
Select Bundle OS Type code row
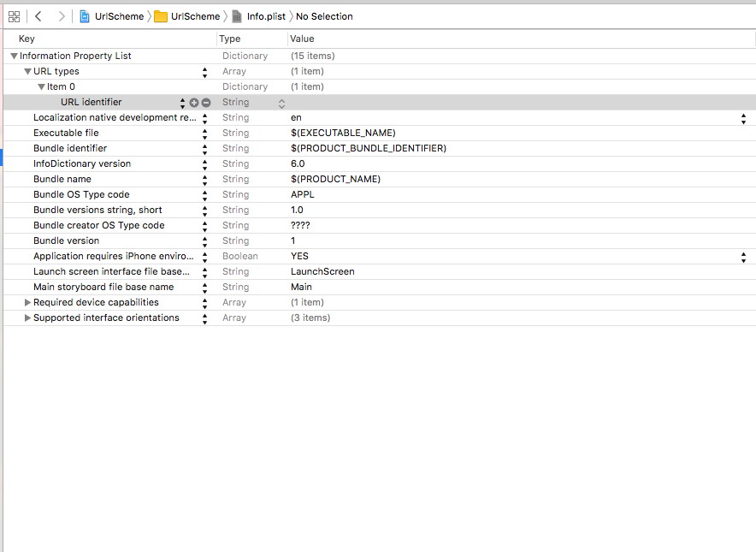click(380, 195)
